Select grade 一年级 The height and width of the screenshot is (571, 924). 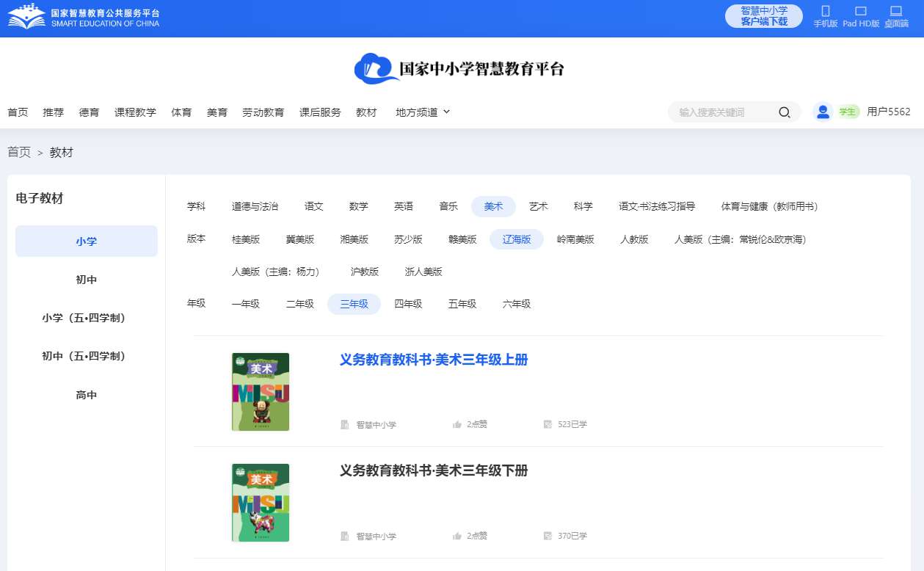pyautogui.click(x=246, y=304)
